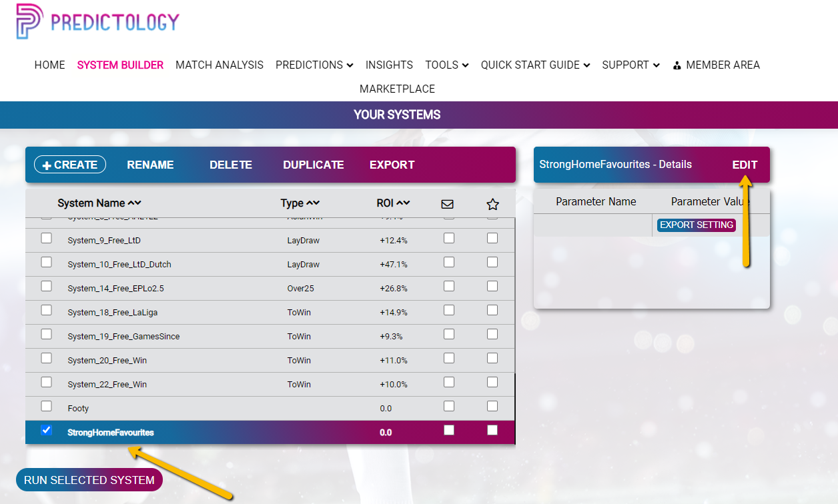Click Delete in the systems toolbar
The width and height of the screenshot is (838, 504).
[231, 165]
